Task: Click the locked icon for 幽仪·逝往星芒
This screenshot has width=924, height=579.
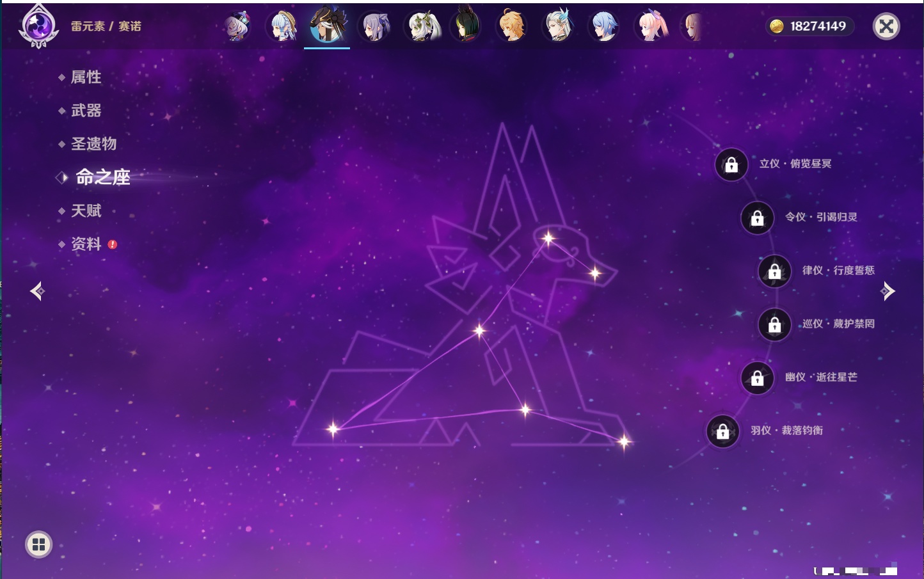Action: point(757,378)
